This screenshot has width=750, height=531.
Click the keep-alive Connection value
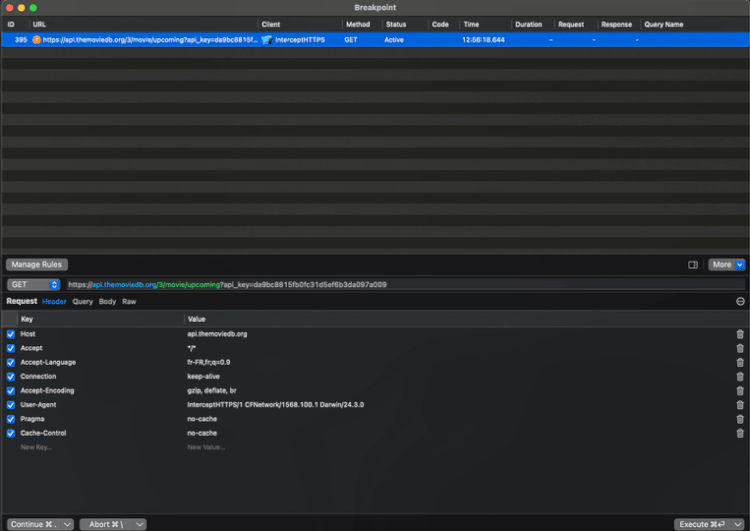point(203,376)
